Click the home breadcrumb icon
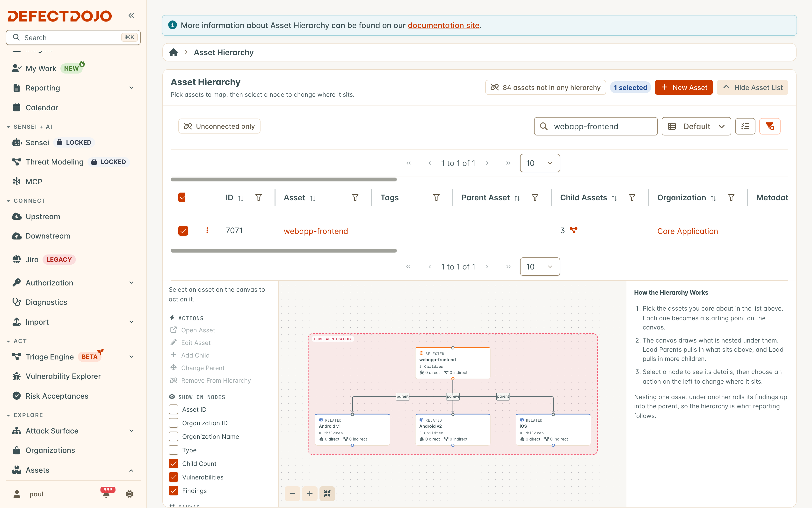Image resolution: width=812 pixels, height=508 pixels. [x=174, y=52]
